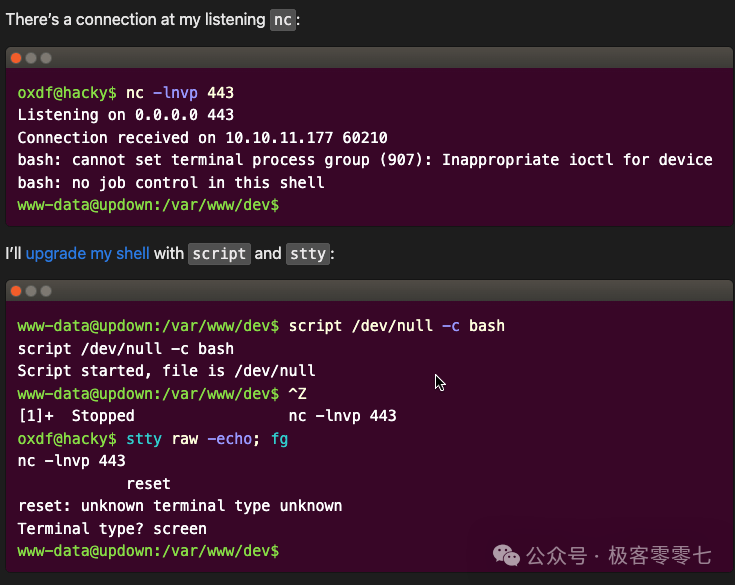Click the "[1]+ Stopped" job status text
Image resolution: width=735 pixels, height=585 pixels.
(x=76, y=416)
